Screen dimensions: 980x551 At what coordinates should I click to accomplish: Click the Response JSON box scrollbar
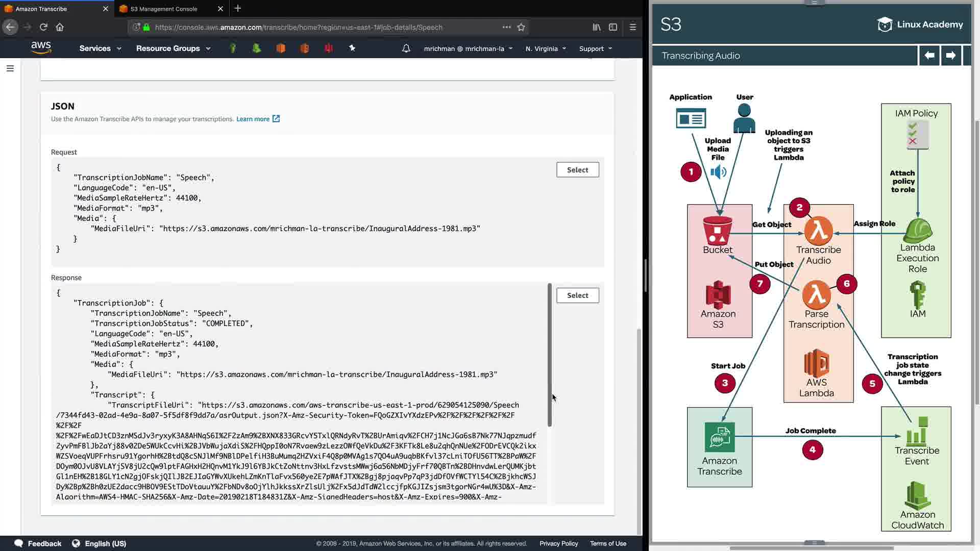tap(550, 355)
